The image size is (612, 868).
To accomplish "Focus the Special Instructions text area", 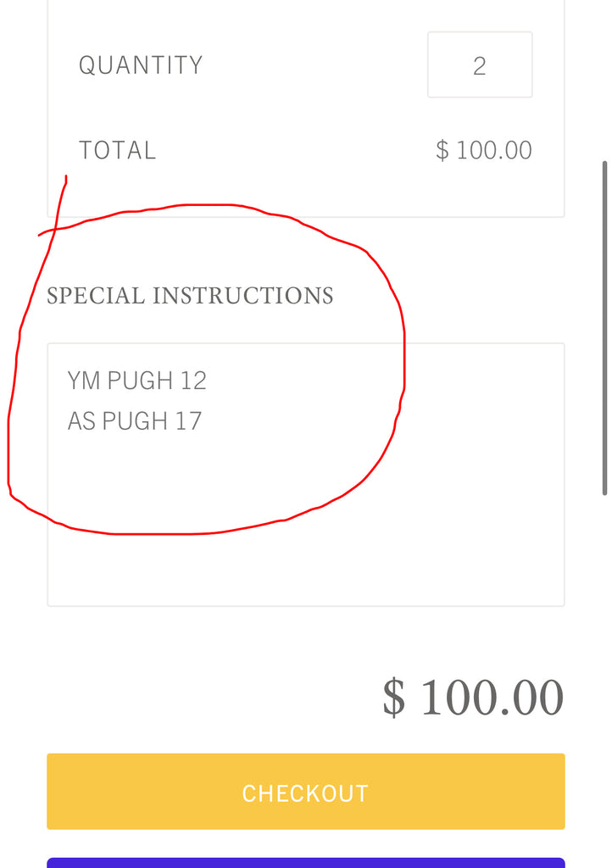I will point(305,475).
